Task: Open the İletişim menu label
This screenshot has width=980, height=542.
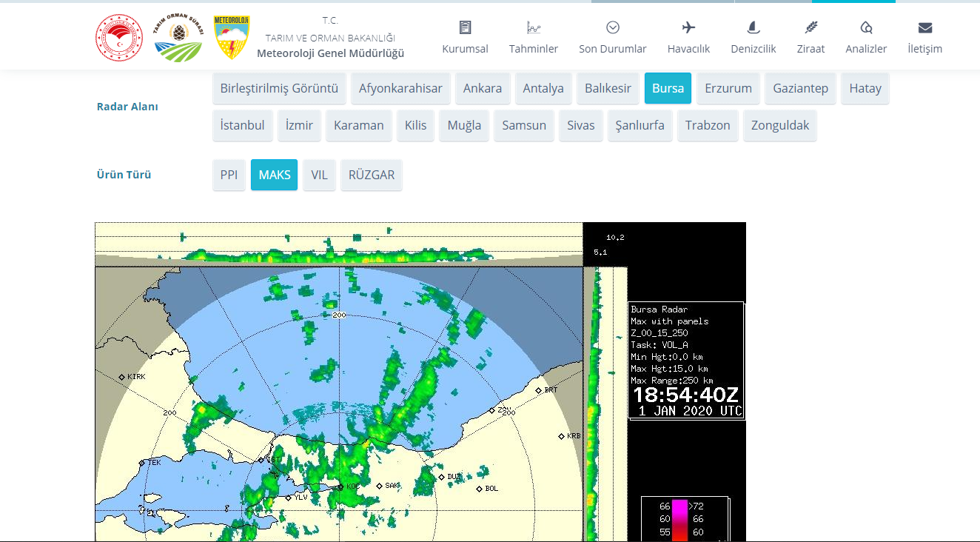Action: (925, 49)
